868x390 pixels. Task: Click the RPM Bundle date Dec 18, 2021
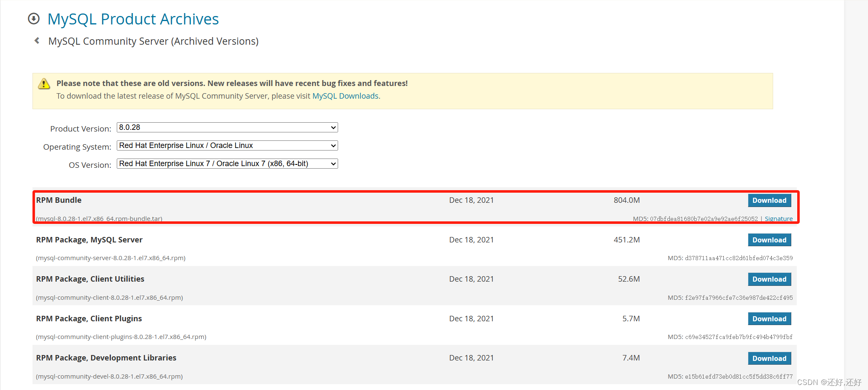point(471,200)
